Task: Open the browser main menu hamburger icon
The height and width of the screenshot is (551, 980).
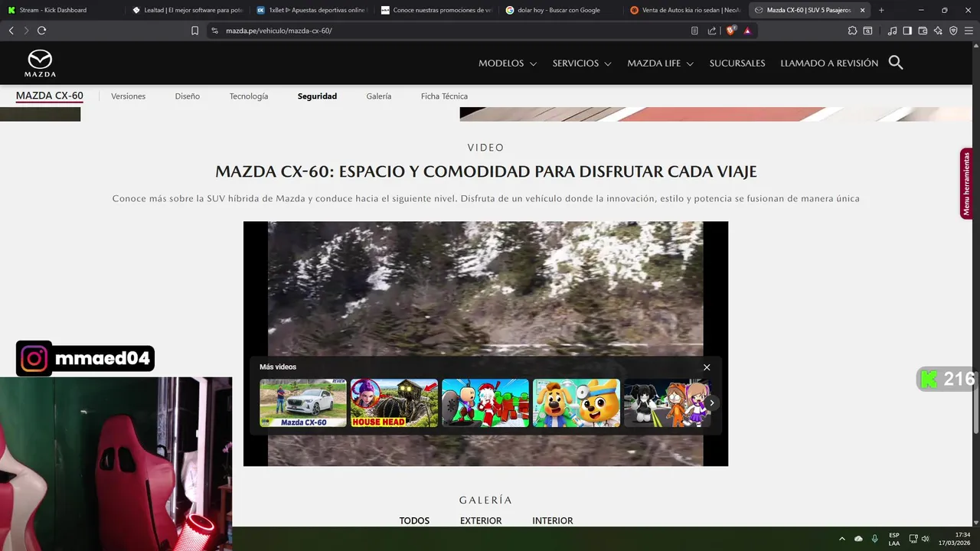Action: coord(969,31)
